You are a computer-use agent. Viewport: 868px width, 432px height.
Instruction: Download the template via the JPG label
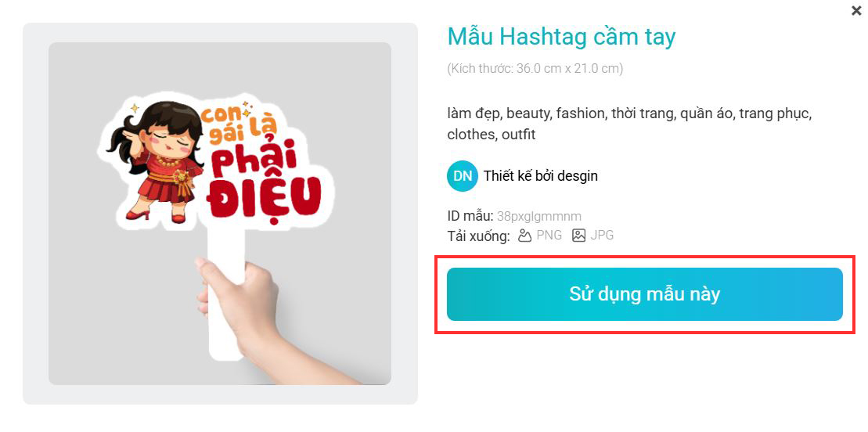(x=602, y=235)
